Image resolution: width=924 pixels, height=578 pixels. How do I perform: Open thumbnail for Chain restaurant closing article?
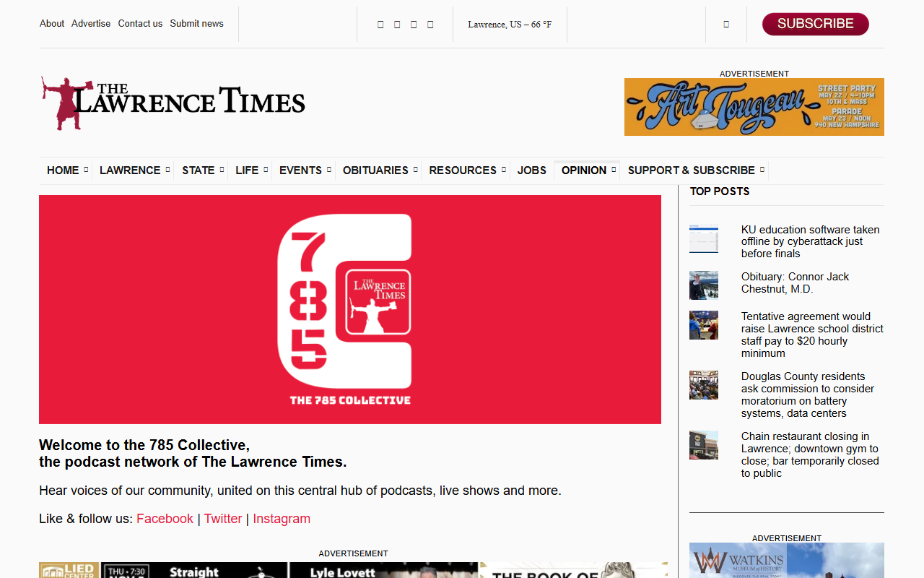(x=704, y=445)
